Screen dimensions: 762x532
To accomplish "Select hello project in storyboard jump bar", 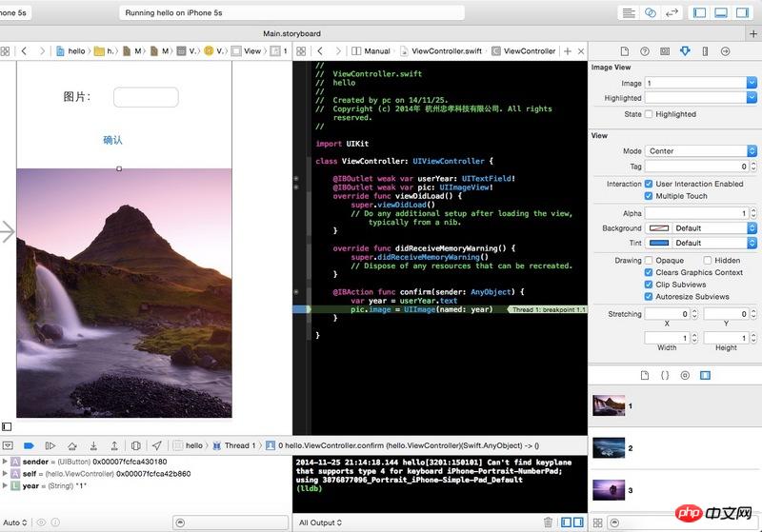I will 70,51.
